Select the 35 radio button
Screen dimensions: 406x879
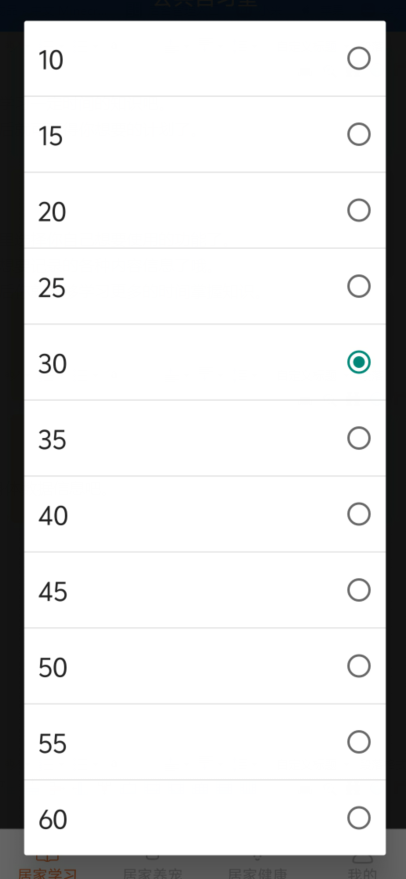(x=359, y=438)
